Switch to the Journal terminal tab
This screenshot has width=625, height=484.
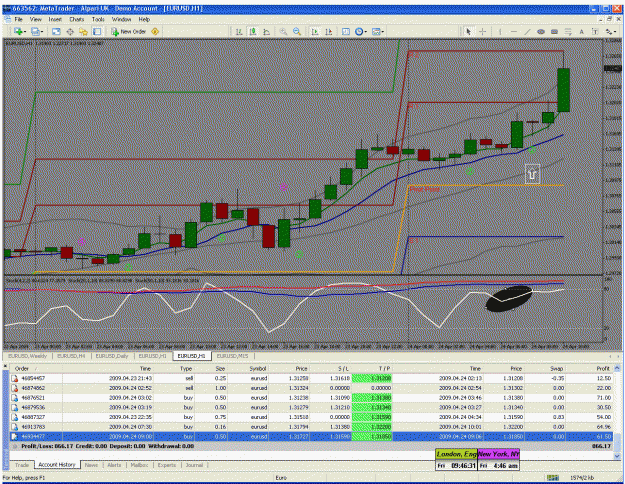coord(194,465)
